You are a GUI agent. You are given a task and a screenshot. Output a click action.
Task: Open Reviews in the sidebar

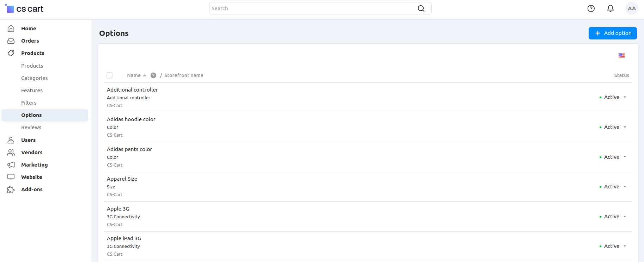[31, 127]
